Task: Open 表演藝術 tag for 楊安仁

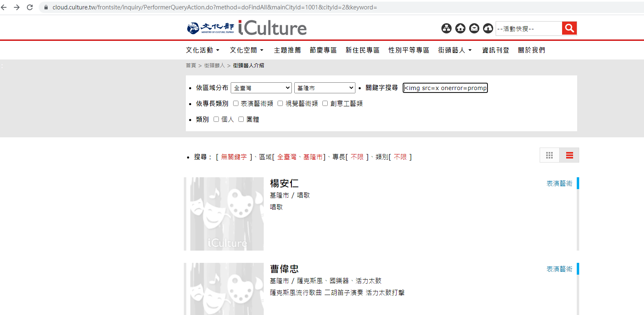Action: [559, 184]
